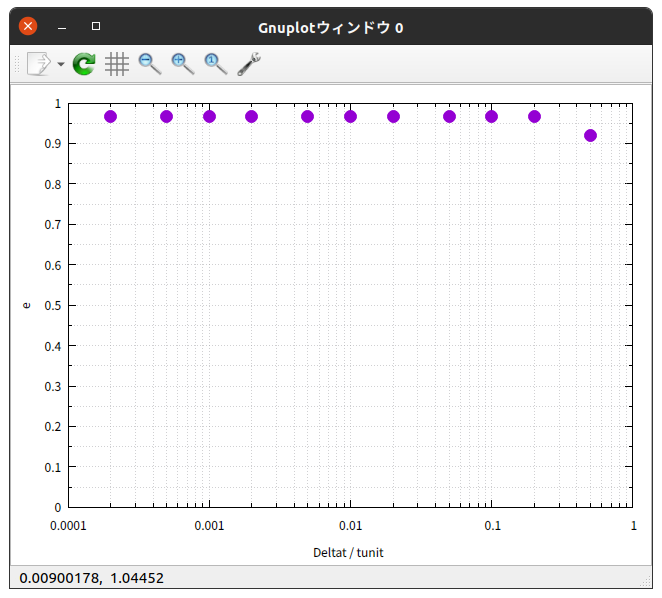662x598 pixels.
Task: Click the window resize grip
Action: (x=646, y=582)
